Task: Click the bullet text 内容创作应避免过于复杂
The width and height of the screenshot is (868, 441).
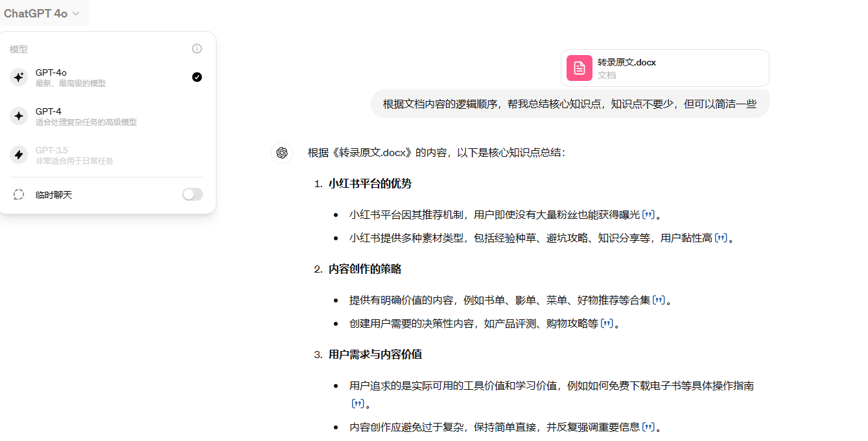Action: pyautogui.click(x=495, y=427)
